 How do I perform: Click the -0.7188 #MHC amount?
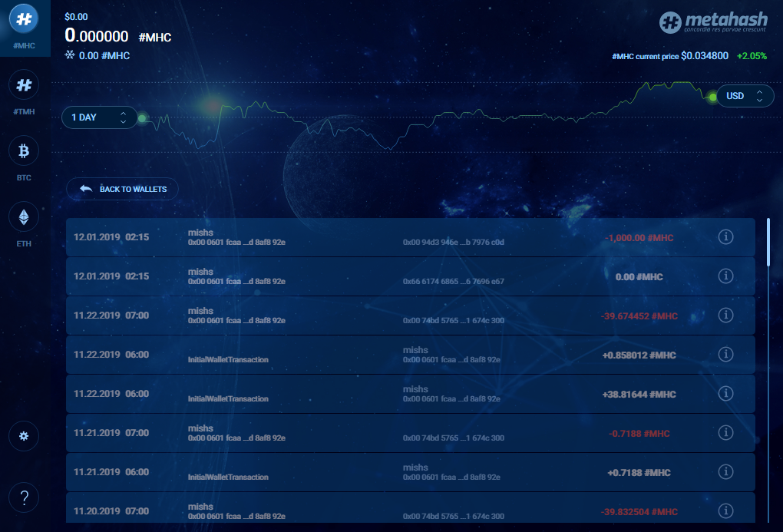tap(639, 434)
